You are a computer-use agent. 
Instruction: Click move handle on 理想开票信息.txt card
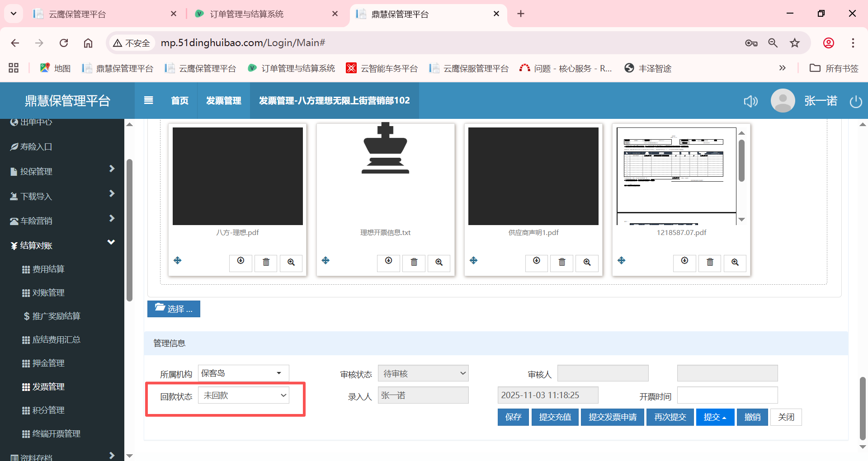325,260
